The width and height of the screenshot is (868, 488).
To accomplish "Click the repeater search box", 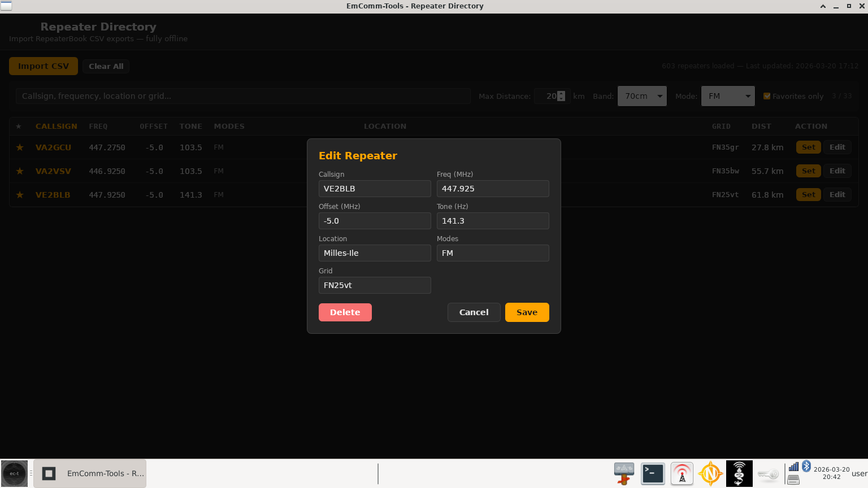I will (x=243, y=96).
